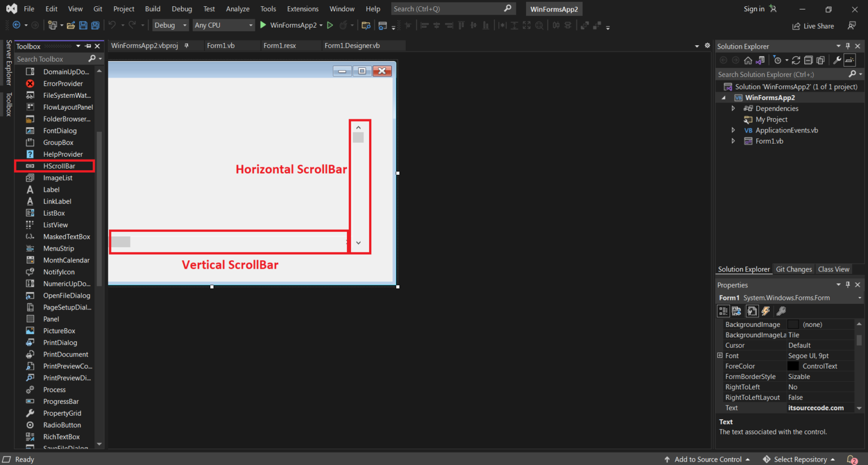
Task: Open Live Share
Action: tap(813, 26)
